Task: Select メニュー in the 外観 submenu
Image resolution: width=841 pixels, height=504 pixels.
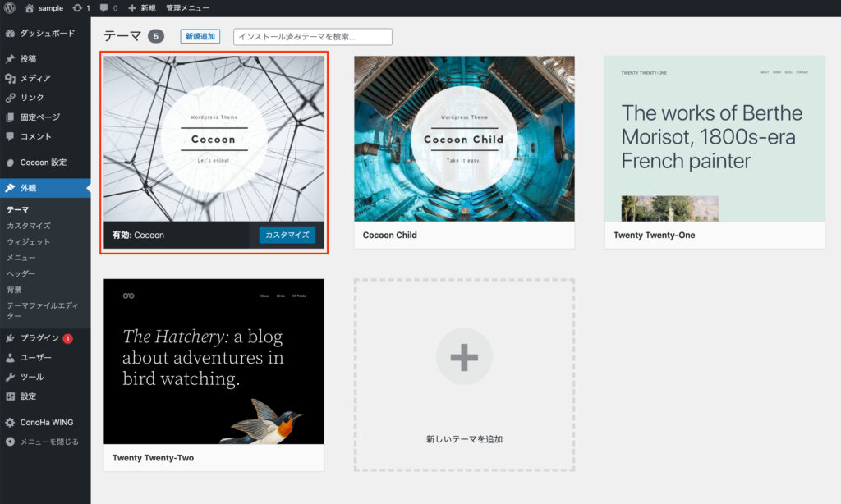Action: [21, 258]
